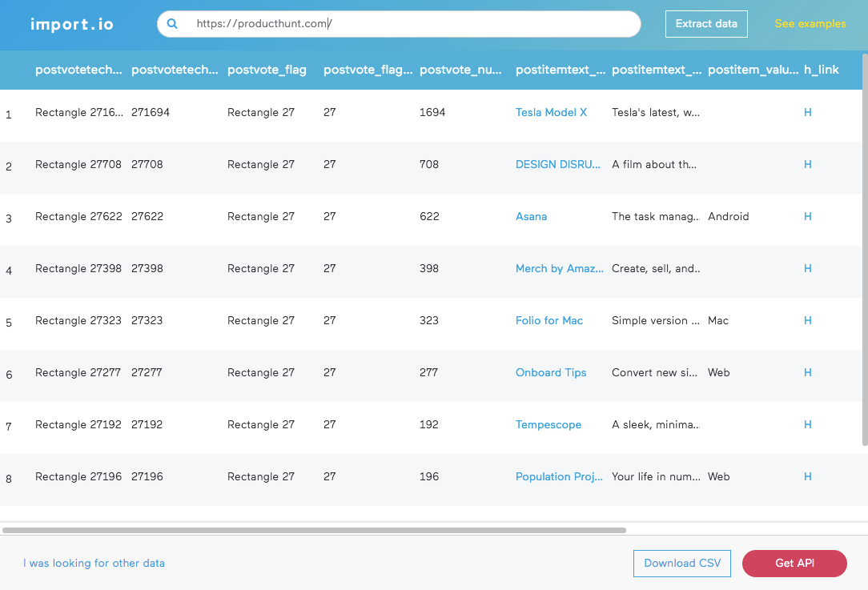This screenshot has height=590, width=868.
Task: Click the H link in Onboard Tips row
Action: point(808,372)
